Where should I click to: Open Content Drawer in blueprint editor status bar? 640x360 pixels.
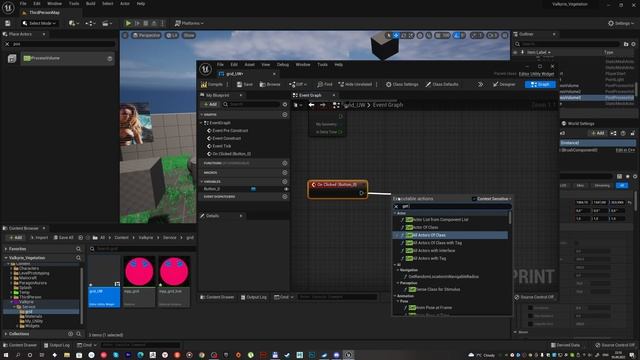coord(217,297)
